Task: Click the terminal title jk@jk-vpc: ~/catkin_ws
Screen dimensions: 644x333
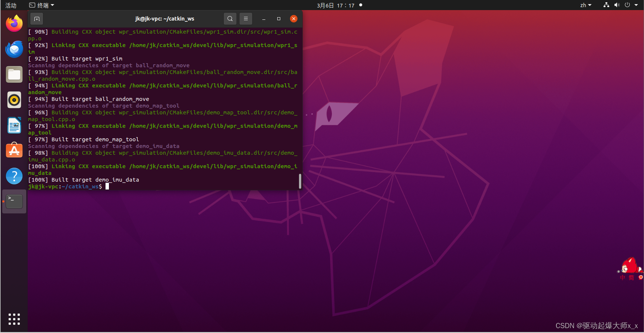Action: [x=165, y=19]
